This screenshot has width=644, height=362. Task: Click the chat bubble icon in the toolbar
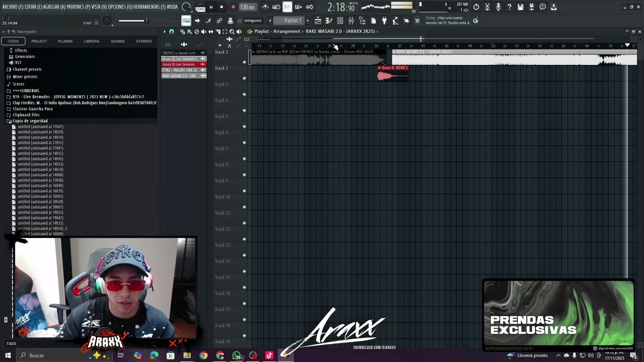543,7
